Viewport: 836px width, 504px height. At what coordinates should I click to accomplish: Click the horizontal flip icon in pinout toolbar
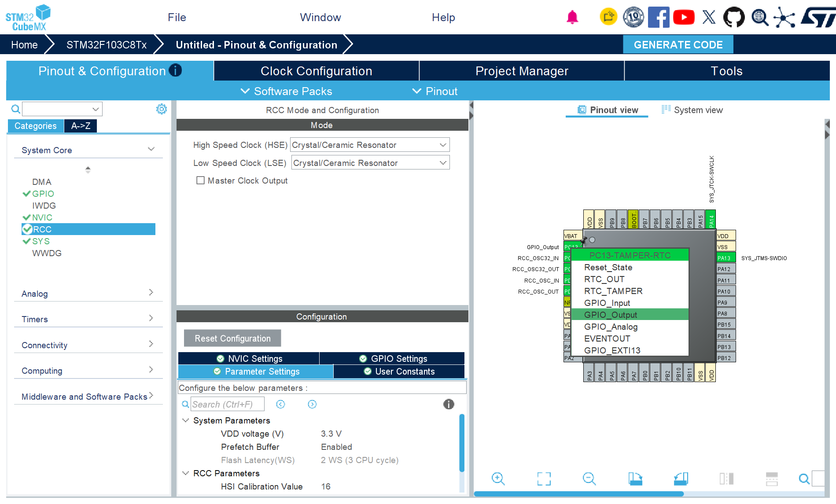[772, 478]
